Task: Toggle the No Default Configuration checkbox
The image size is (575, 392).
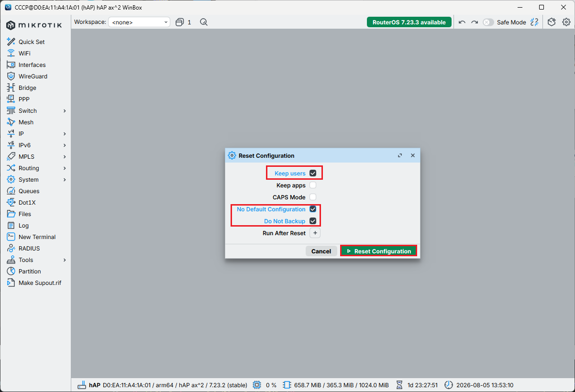Action: pos(313,209)
